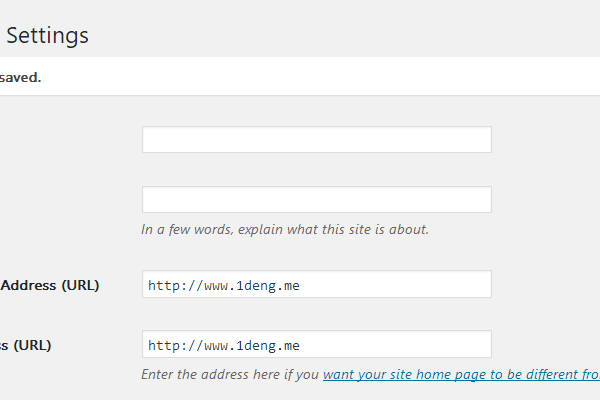Click the right end of the top empty field
600x400 pixels.
pyautogui.click(x=470, y=140)
